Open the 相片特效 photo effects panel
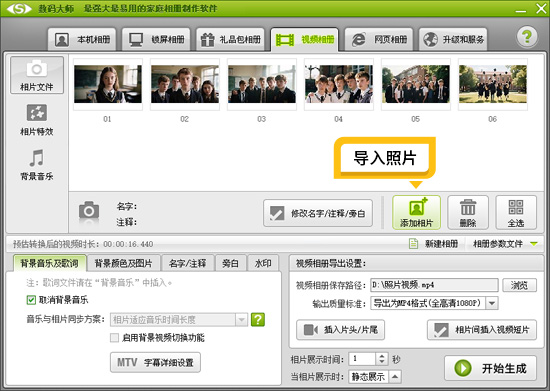 [x=37, y=120]
